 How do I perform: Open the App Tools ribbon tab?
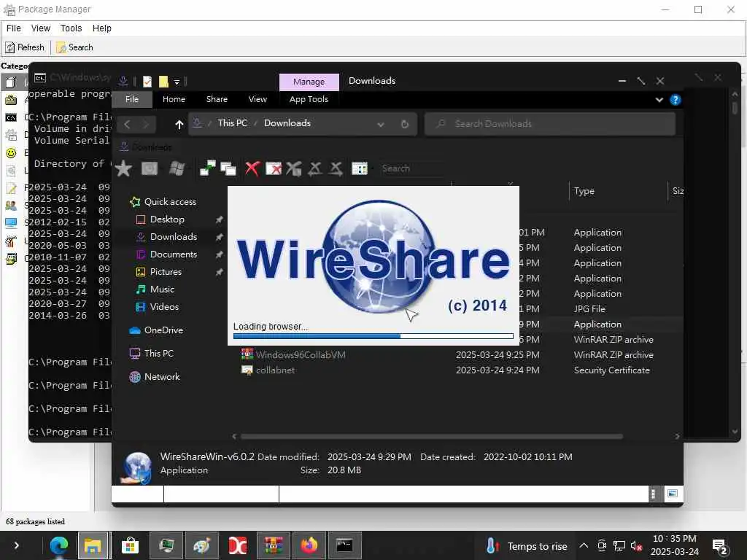[309, 99]
